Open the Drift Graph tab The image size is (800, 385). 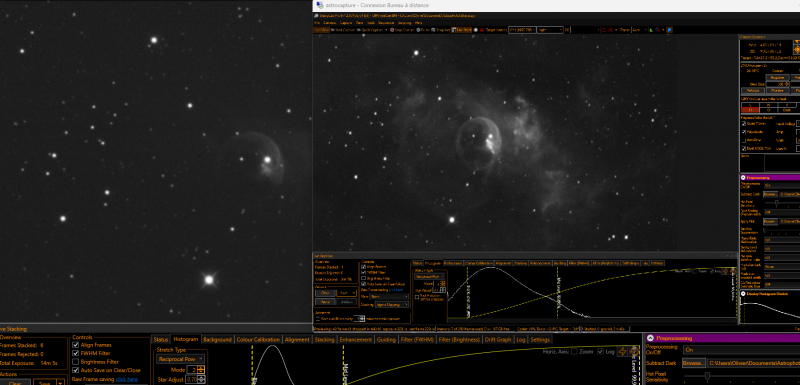498,339
